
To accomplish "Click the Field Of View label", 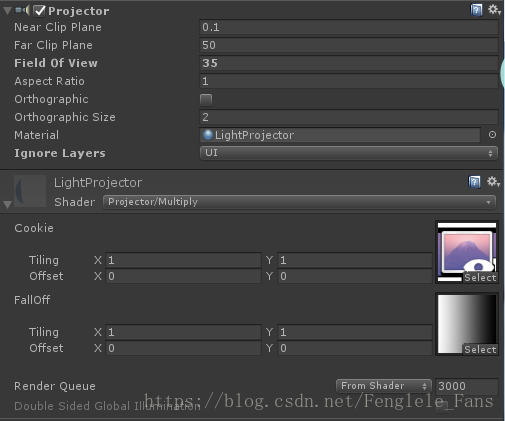I will [56, 63].
